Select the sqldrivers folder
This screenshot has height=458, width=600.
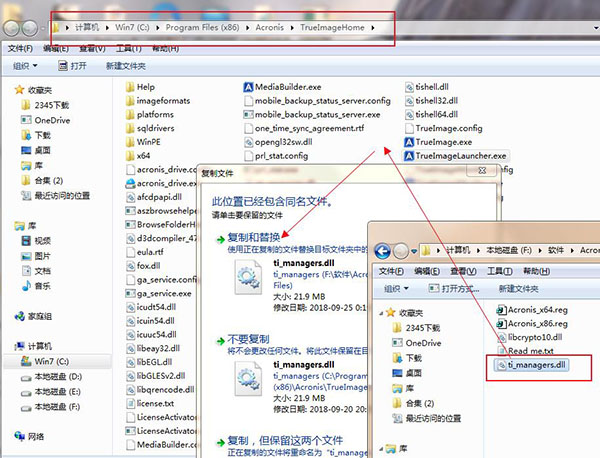pyautogui.click(x=150, y=129)
